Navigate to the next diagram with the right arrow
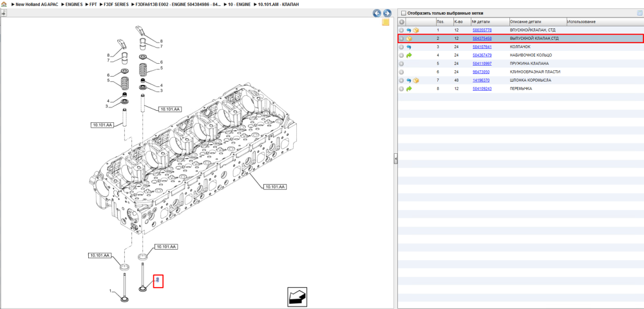 point(386,13)
